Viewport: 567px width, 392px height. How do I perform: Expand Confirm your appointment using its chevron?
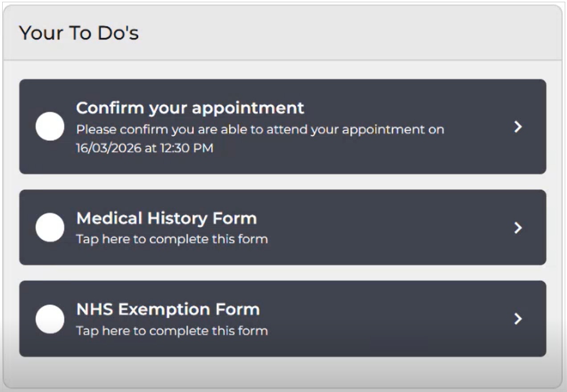click(518, 127)
